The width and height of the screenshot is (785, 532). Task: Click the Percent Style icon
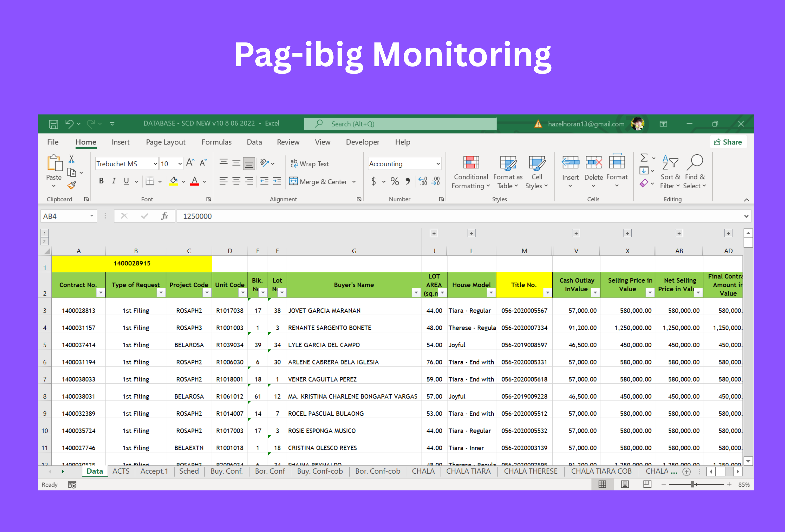[395, 182]
